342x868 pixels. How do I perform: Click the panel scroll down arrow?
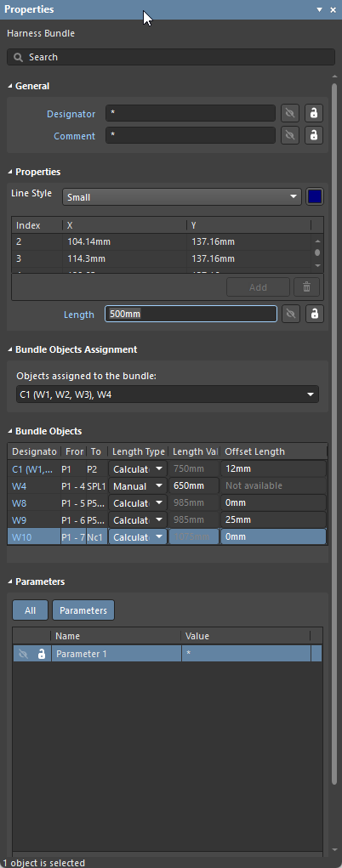pos(333,850)
